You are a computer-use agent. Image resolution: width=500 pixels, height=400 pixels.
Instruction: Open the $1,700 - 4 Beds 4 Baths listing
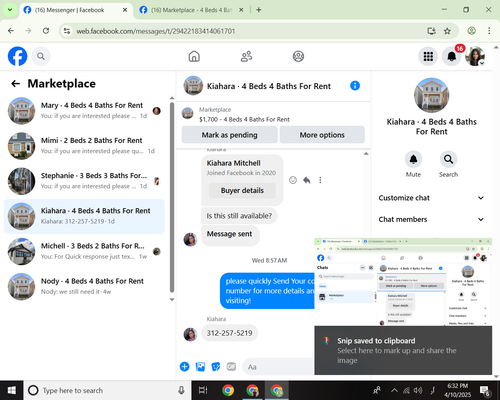244,119
